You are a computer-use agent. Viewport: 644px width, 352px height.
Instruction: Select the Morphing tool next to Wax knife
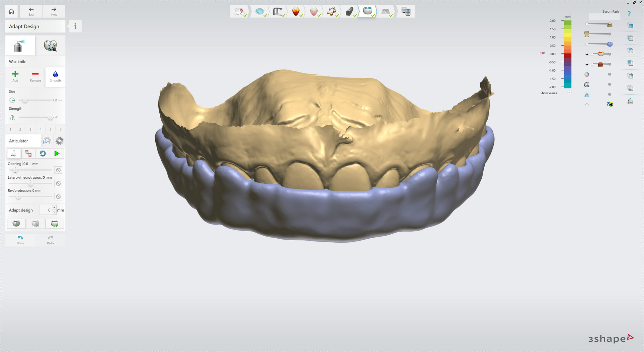point(51,45)
